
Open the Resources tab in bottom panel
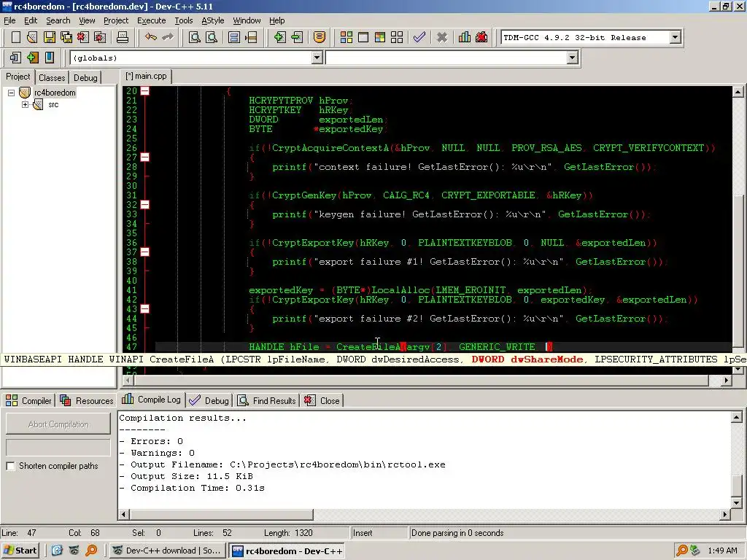(87, 401)
